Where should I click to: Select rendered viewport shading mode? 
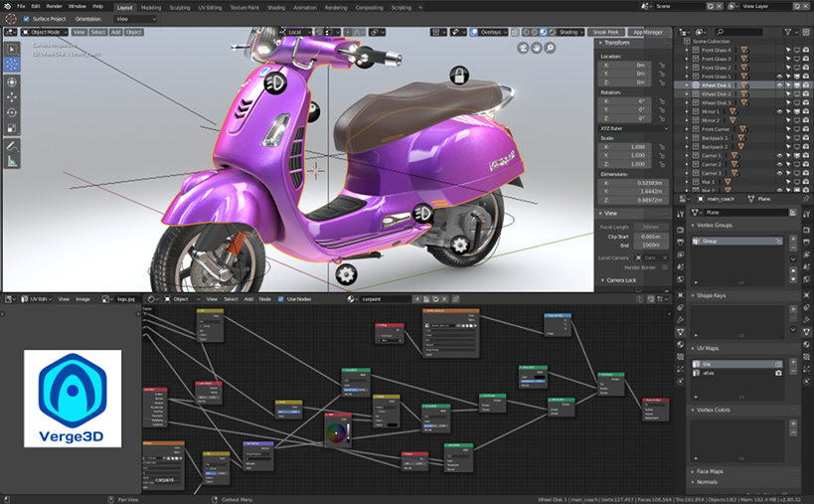[552, 32]
